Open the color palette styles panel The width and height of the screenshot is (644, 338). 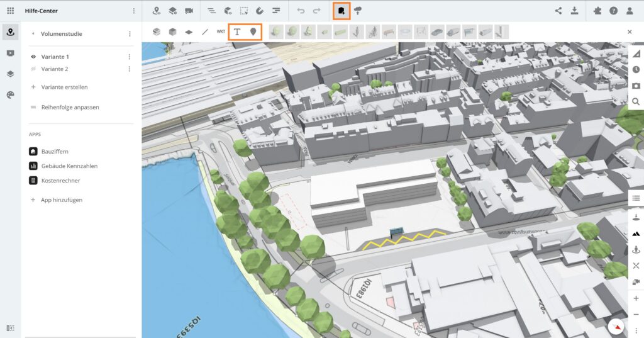10,94
